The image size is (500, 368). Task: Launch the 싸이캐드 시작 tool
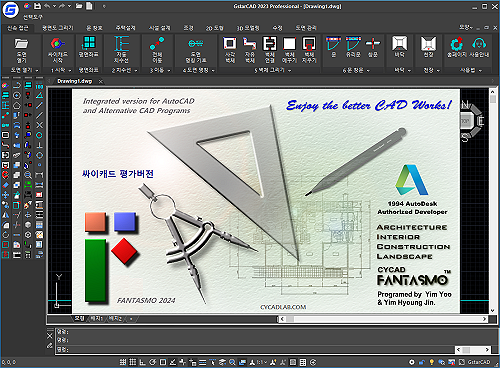tap(57, 50)
